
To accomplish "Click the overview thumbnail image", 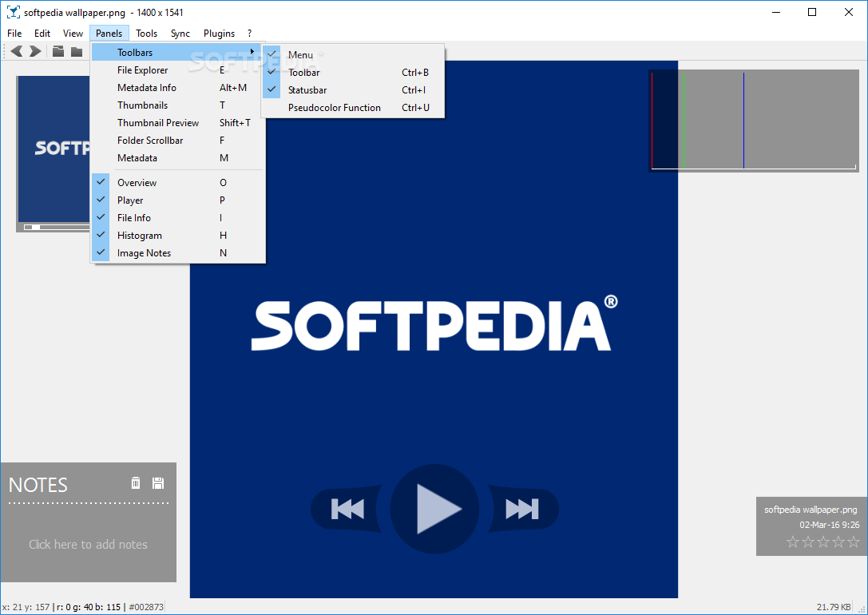I will (54, 149).
